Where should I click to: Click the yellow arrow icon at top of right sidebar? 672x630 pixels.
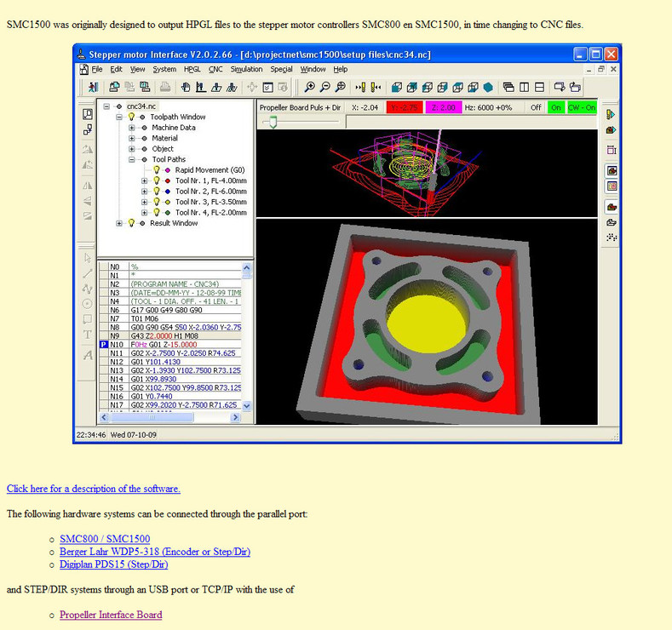tap(612, 114)
